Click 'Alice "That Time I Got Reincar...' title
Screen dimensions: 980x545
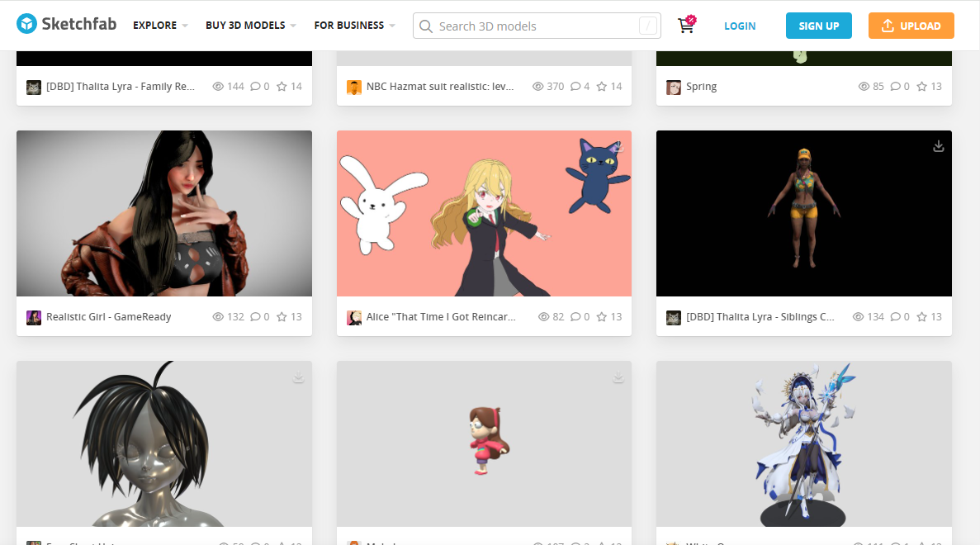click(441, 317)
